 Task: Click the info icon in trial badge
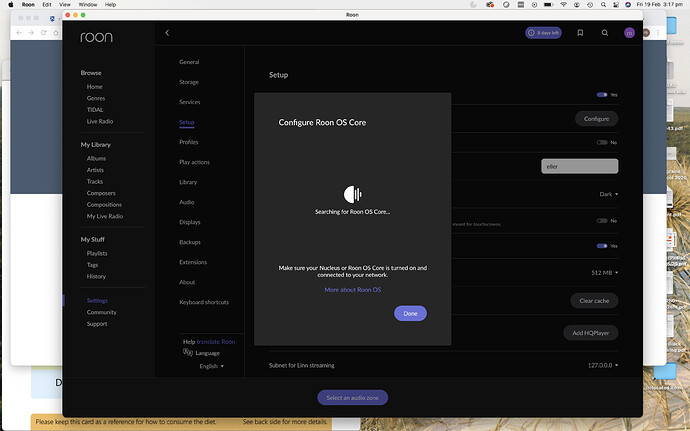point(531,33)
